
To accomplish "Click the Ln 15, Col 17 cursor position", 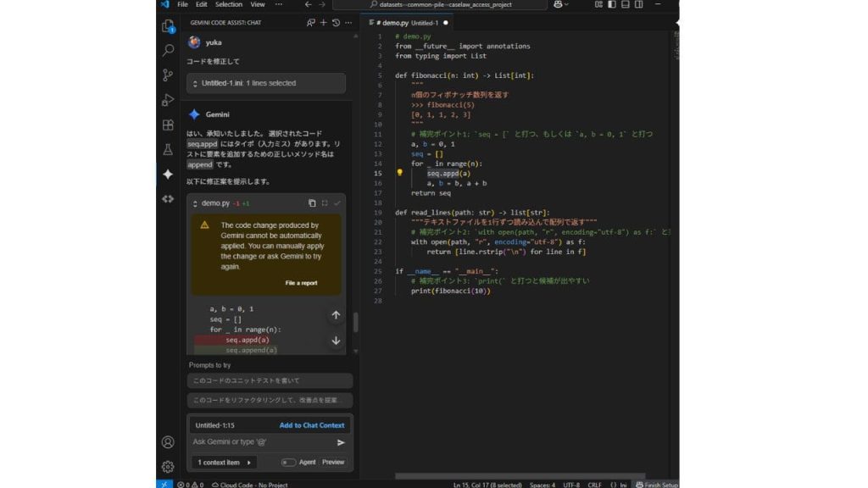I will pyautogui.click(x=487, y=485).
